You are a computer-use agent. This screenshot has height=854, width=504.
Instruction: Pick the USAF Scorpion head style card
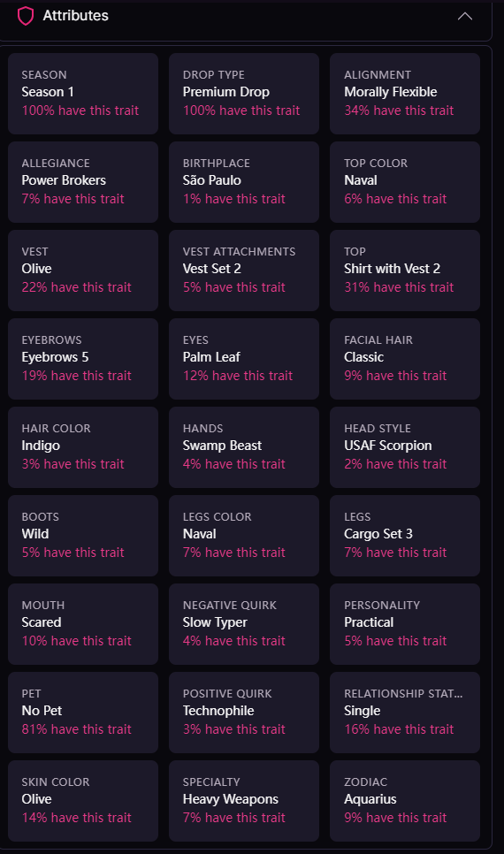click(405, 447)
